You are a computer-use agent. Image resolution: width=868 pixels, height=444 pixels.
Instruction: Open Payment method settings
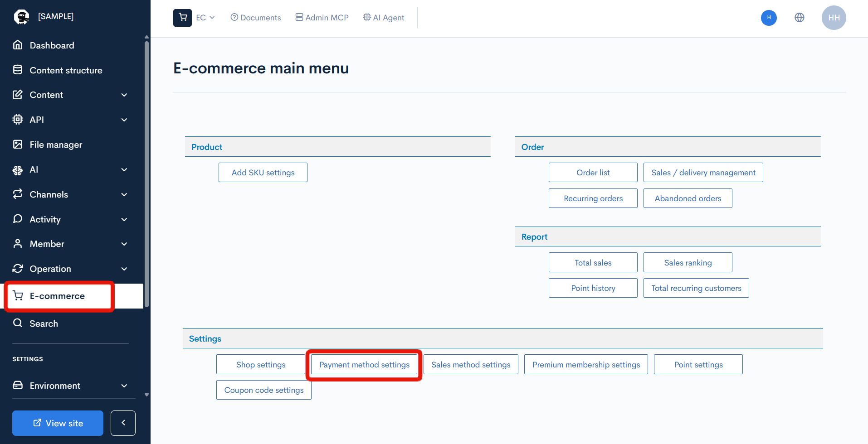point(364,365)
